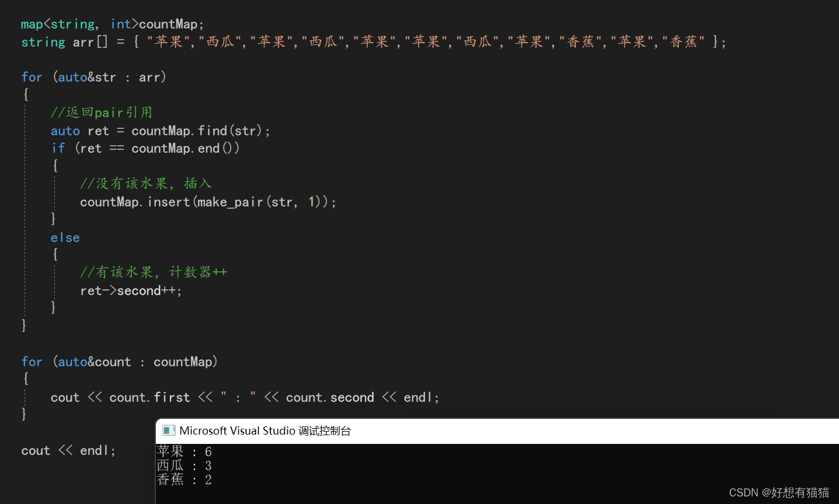839x504 pixels.
Task: Click the line 'ret->second++;'
Action: 131,290
